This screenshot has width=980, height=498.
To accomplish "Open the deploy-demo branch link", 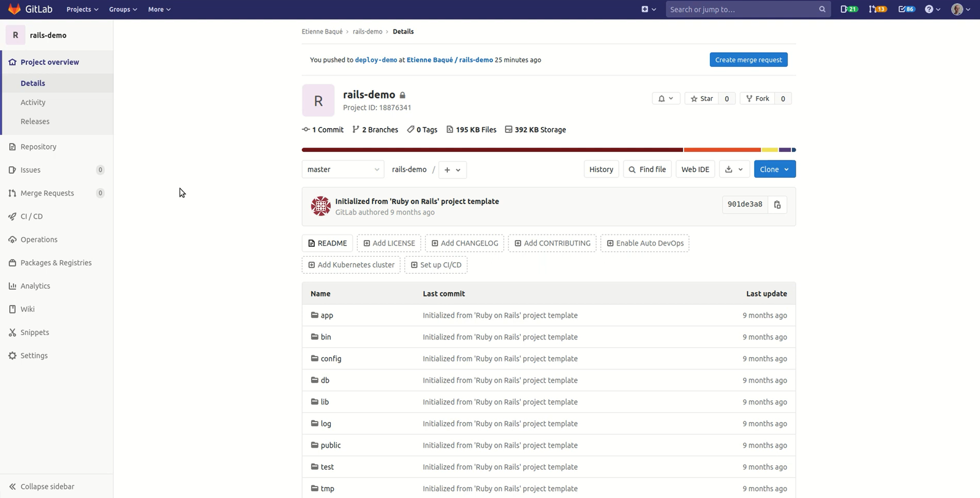I will [375, 60].
